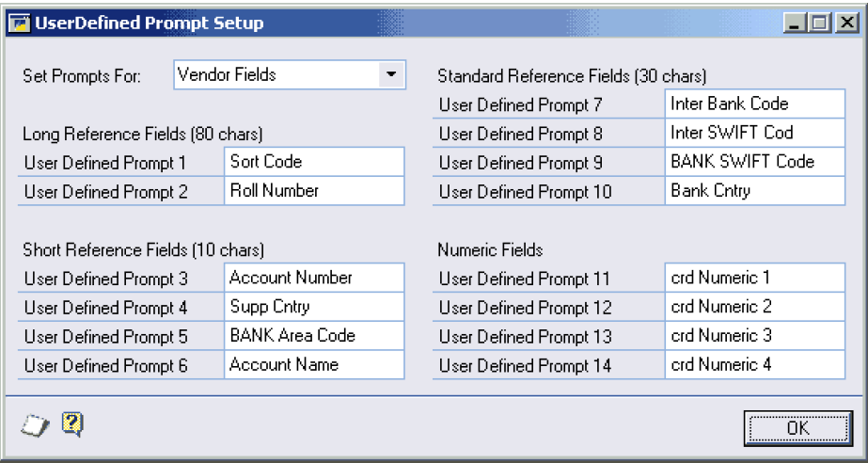Click the window icon in title bar

[x=19, y=23]
